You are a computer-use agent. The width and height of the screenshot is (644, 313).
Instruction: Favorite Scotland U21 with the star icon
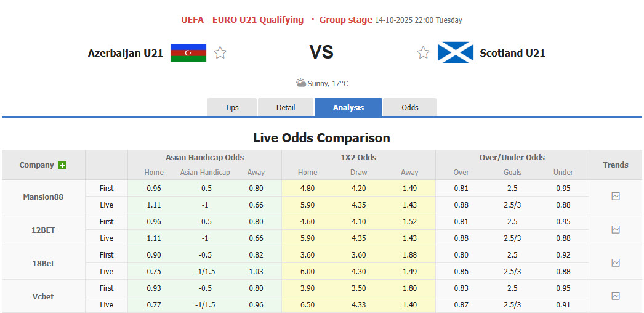tap(423, 53)
